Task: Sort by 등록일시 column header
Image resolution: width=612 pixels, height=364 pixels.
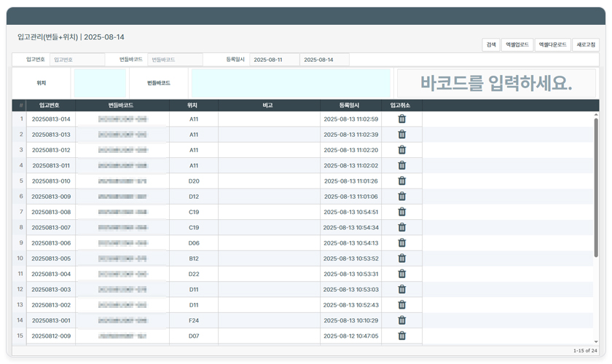Action: point(349,106)
